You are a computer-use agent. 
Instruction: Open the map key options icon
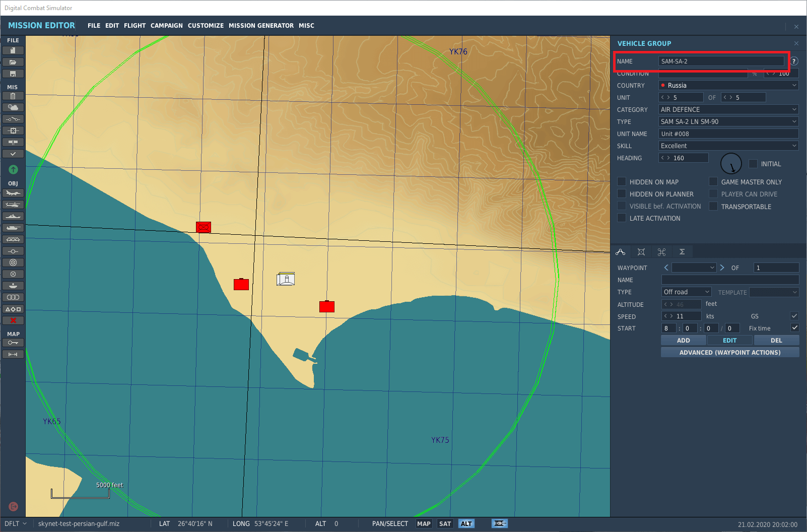(13, 343)
